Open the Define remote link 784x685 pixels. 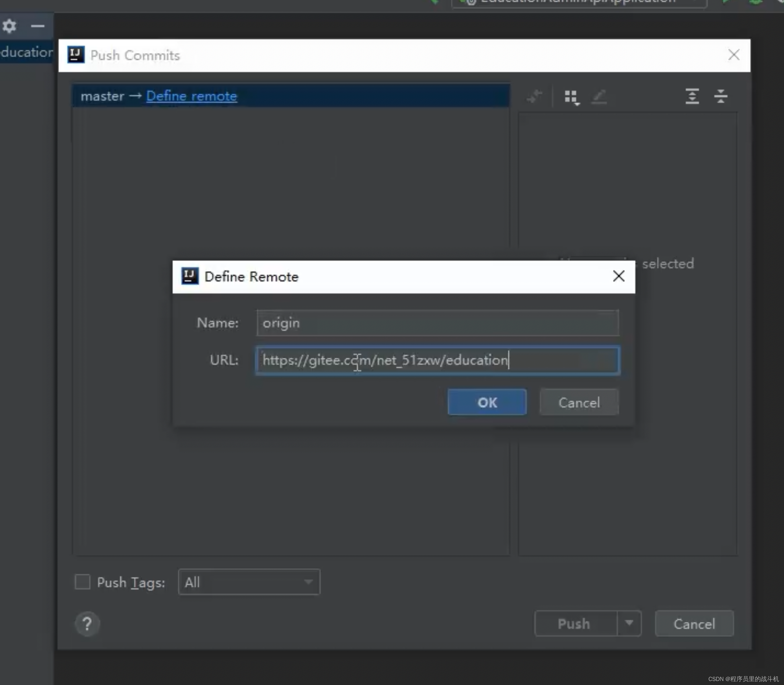[x=192, y=96]
